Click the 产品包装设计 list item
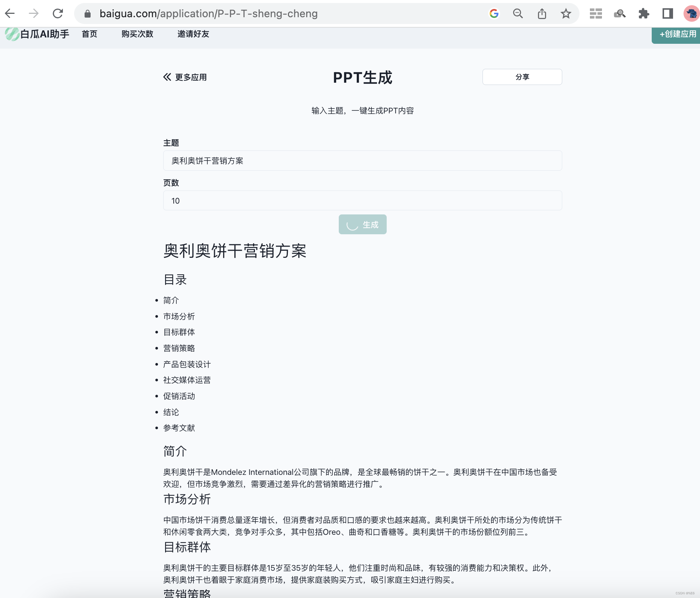Image resolution: width=700 pixels, height=598 pixels. [187, 364]
